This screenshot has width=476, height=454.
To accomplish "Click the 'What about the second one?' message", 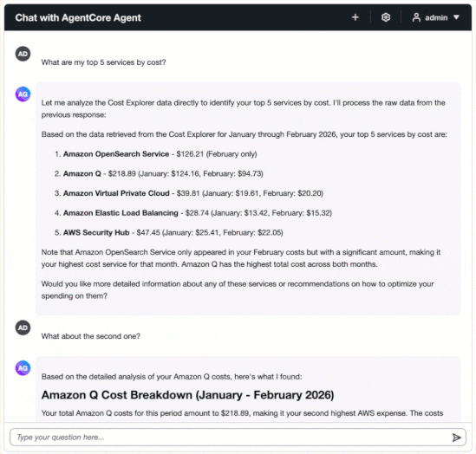I will pos(91,336).
